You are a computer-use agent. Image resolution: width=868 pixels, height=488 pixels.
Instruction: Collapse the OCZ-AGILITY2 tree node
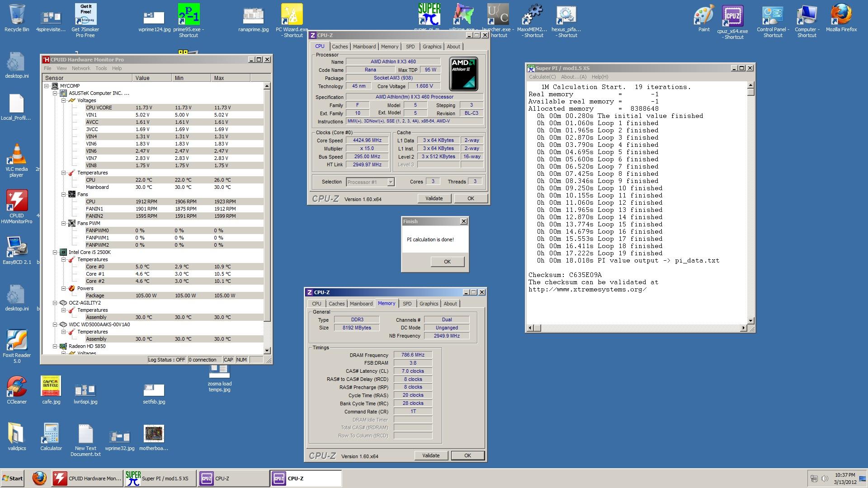pos(55,303)
